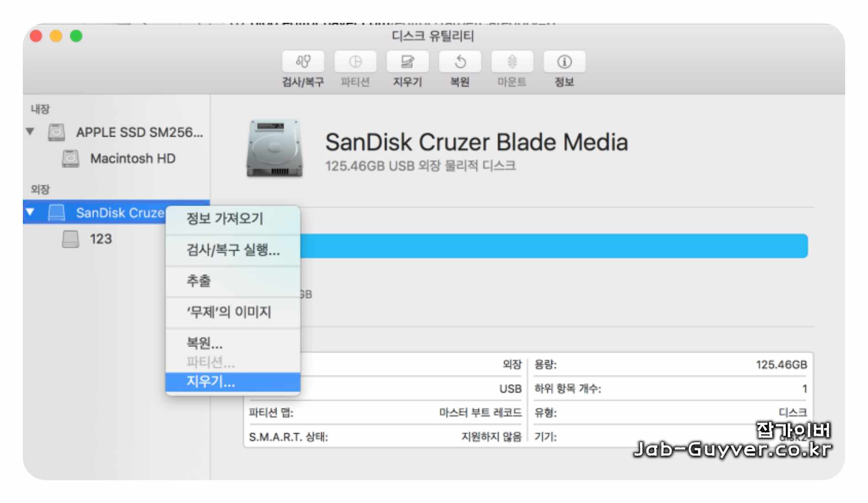Click the 지원하지 않음 S.M.A.R.T. status value

(492, 437)
